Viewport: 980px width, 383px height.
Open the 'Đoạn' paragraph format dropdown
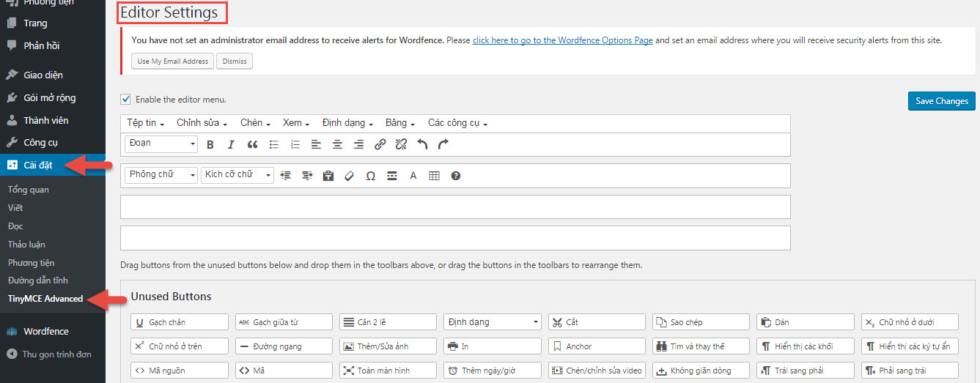coord(161,144)
